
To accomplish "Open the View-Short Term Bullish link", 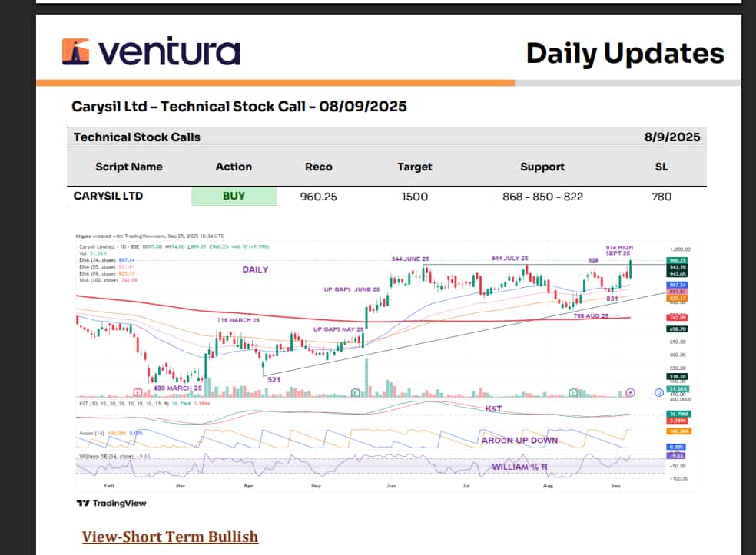I will [170, 537].
